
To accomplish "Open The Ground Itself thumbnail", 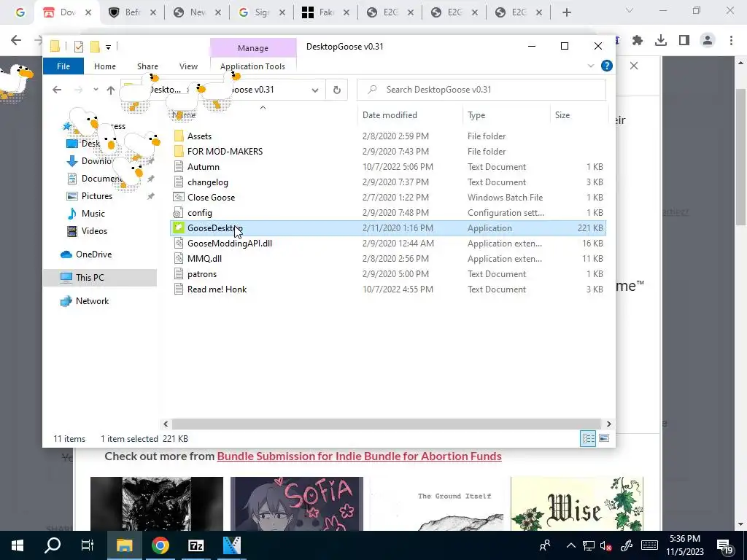I will pyautogui.click(x=436, y=503).
